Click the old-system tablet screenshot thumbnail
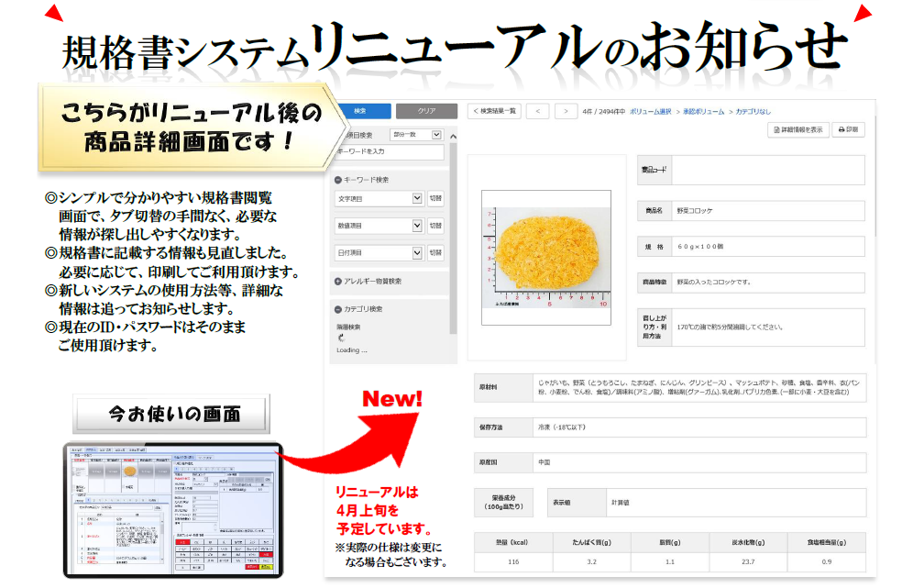The image size is (924, 588). 173,511
